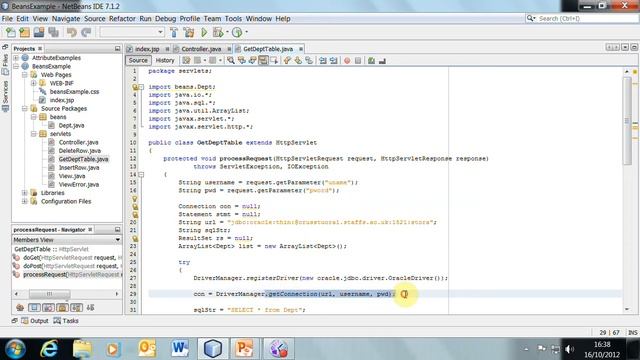Collapse the Web Pages folder node
The height and width of the screenshot is (360, 640).
[24, 75]
